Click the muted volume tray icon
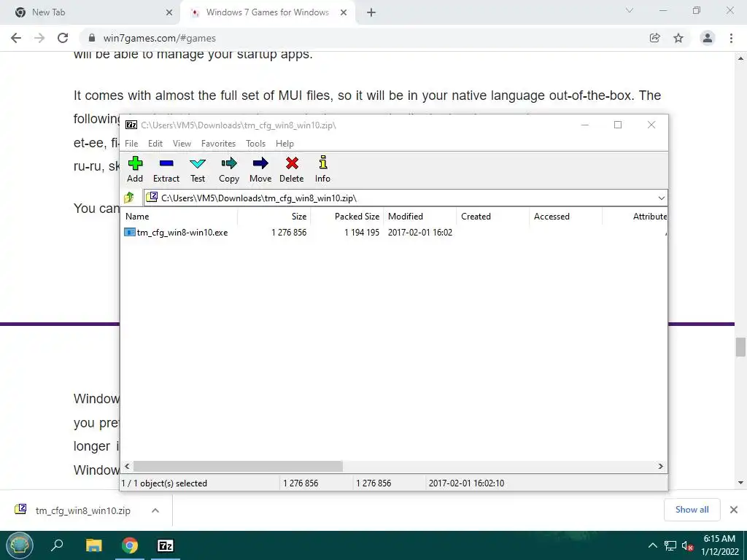The height and width of the screenshot is (560, 747). [687, 545]
